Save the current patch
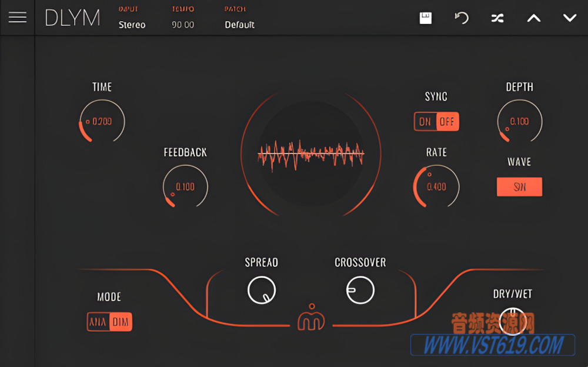Screen dimensions: 588x367 click(425, 18)
